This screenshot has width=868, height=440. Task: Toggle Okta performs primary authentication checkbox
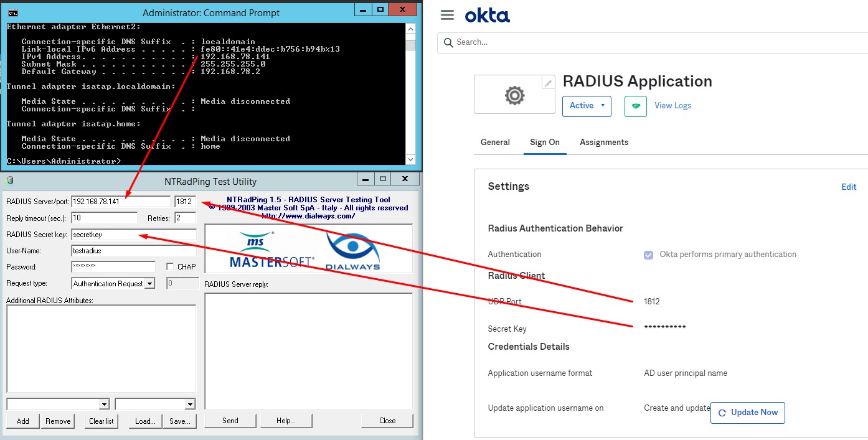648,255
